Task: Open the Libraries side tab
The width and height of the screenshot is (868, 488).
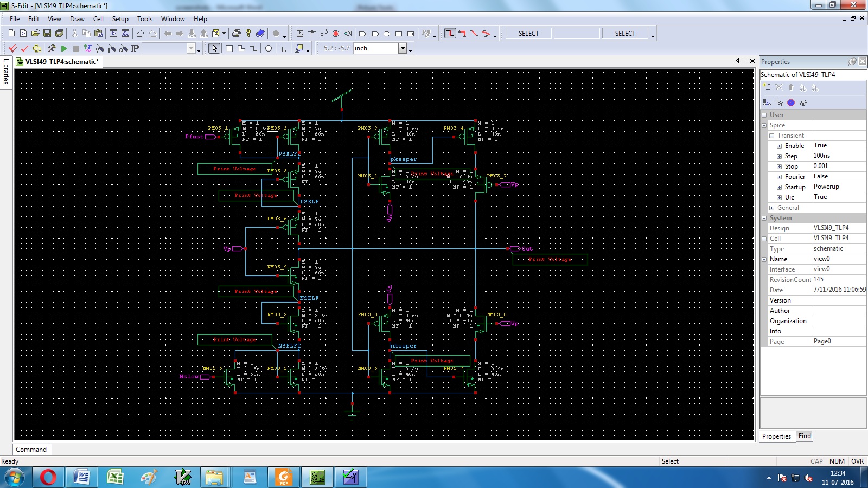Action: 6,71
